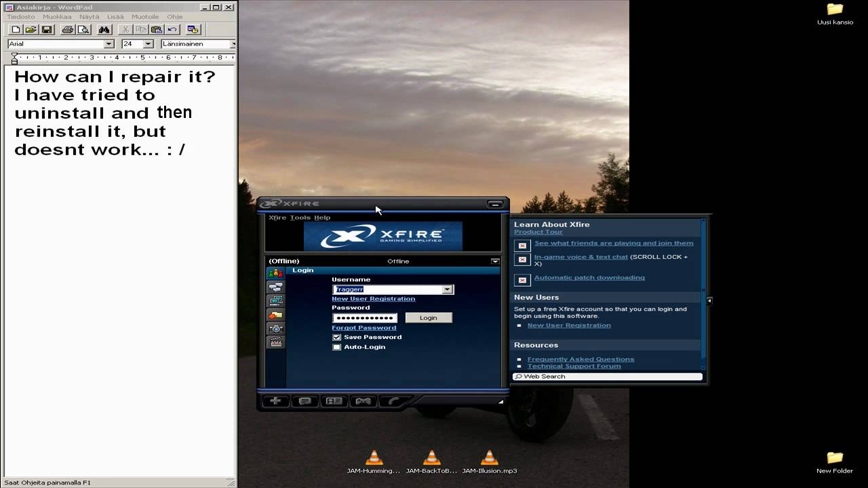Undo the last action in WordPad

coord(172,30)
